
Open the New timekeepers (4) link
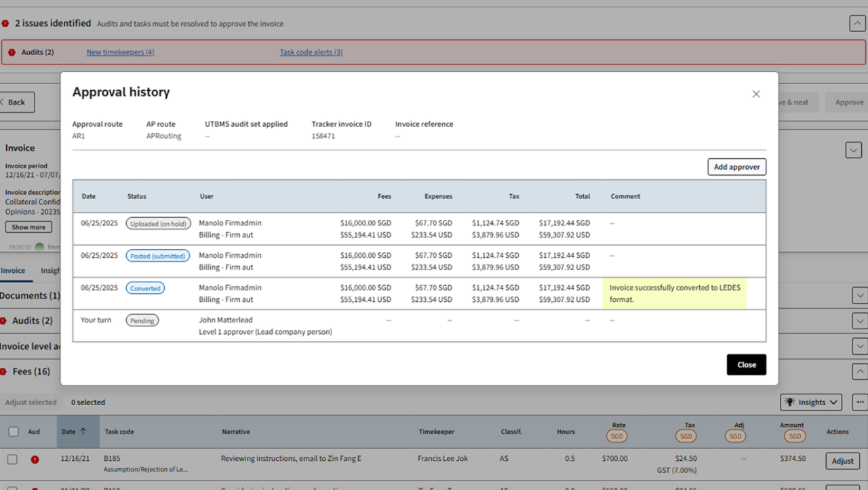(x=120, y=52)
